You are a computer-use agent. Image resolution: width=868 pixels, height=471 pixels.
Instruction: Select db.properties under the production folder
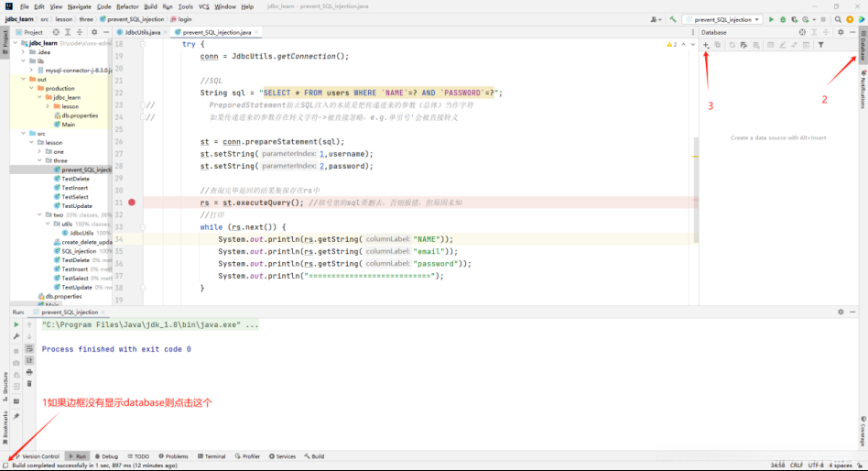pos(76,115)
